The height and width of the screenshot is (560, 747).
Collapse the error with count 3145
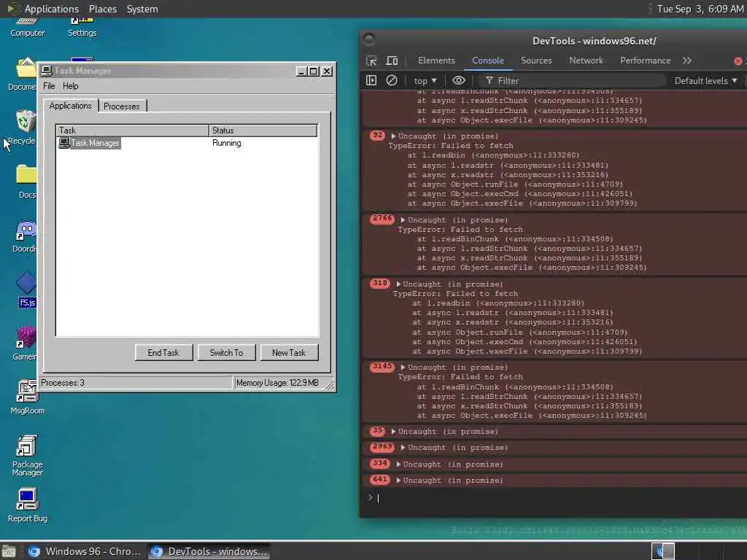[403, 367]
